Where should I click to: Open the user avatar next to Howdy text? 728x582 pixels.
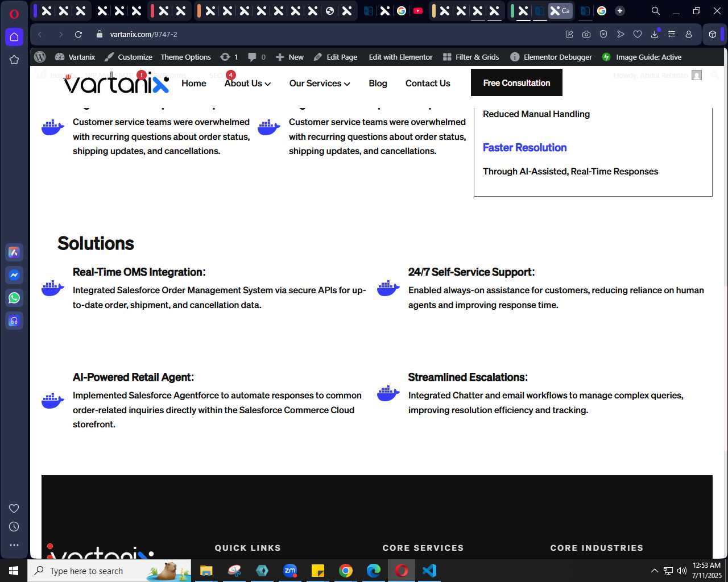pyautogui.click(x=697, y=75)
